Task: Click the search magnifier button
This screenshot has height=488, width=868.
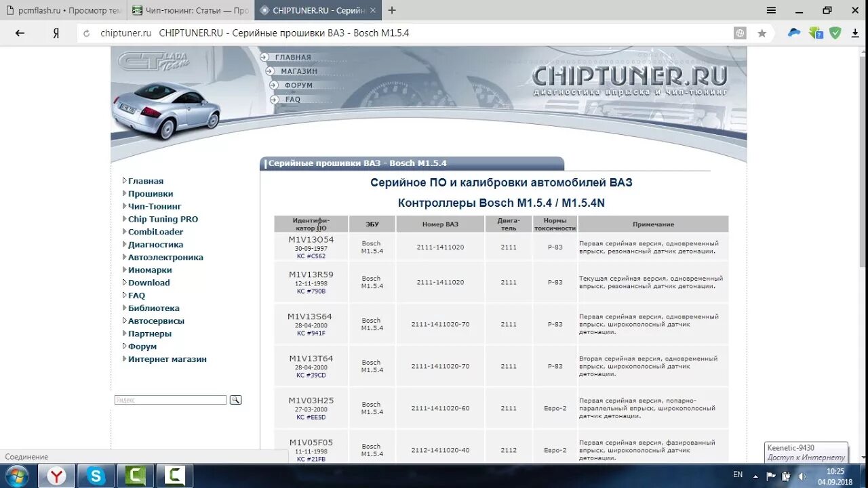Action: [235, 400]
